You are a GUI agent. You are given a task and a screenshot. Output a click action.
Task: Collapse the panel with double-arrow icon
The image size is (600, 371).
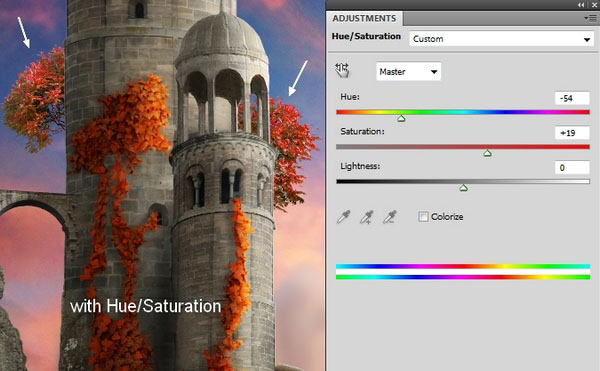[x=581, y=5]
